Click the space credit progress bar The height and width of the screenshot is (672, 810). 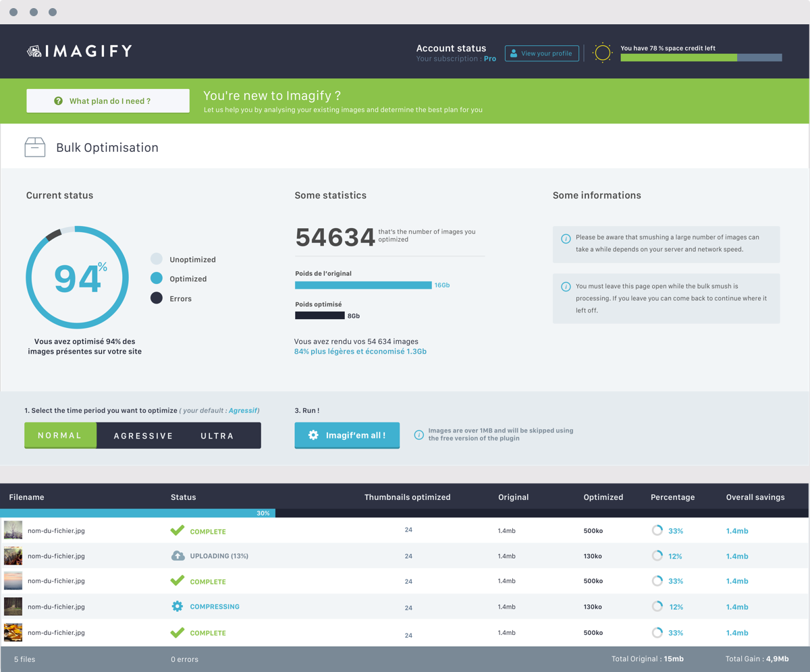tap(701, 58)
